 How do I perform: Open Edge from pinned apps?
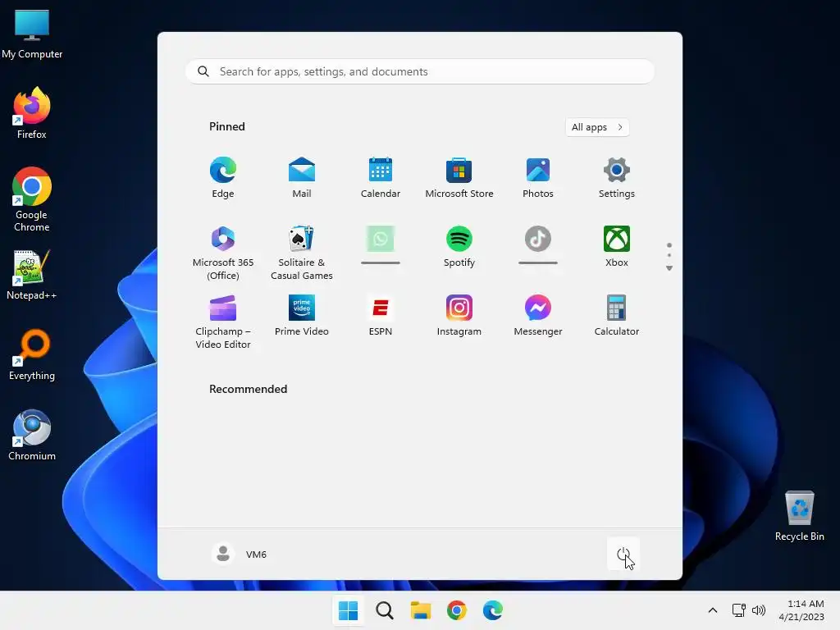(x=223, y=178)
